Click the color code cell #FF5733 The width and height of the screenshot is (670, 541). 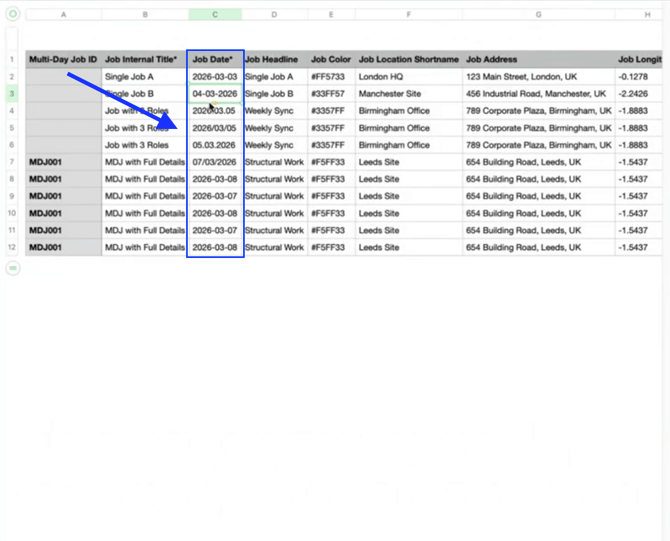[x=330, y=77]
